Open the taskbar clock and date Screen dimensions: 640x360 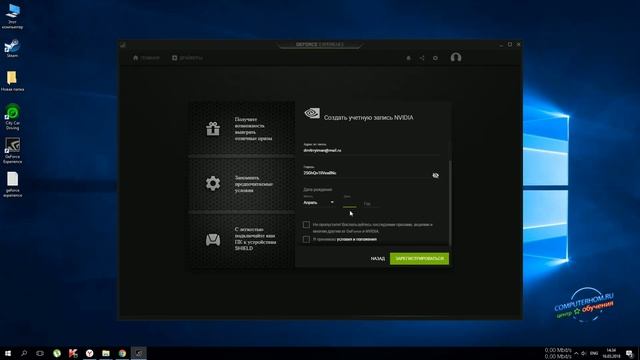tap(611, 353)
